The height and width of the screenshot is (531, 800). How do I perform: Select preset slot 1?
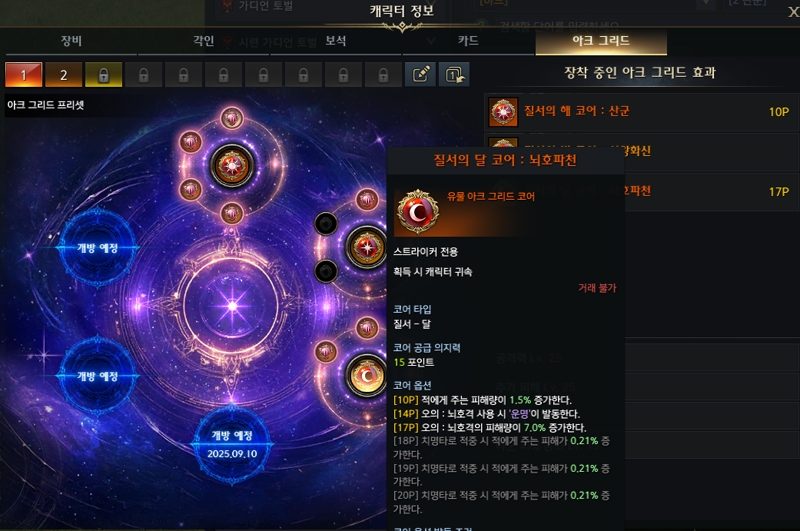(23, 75)
